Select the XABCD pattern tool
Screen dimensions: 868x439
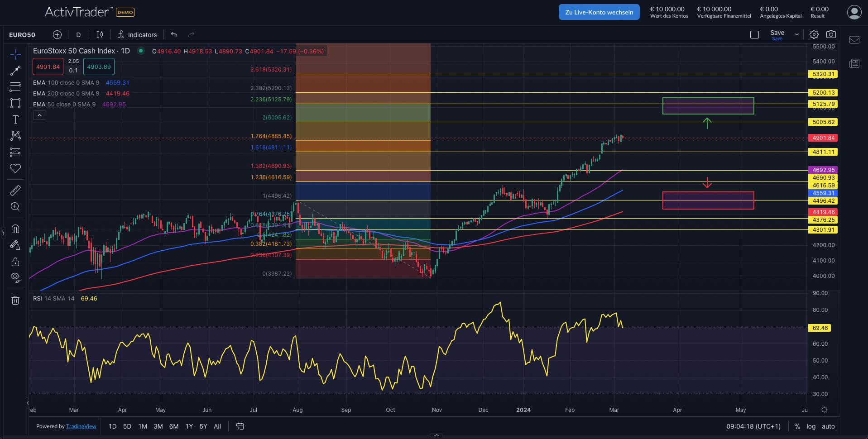[15, 136]
